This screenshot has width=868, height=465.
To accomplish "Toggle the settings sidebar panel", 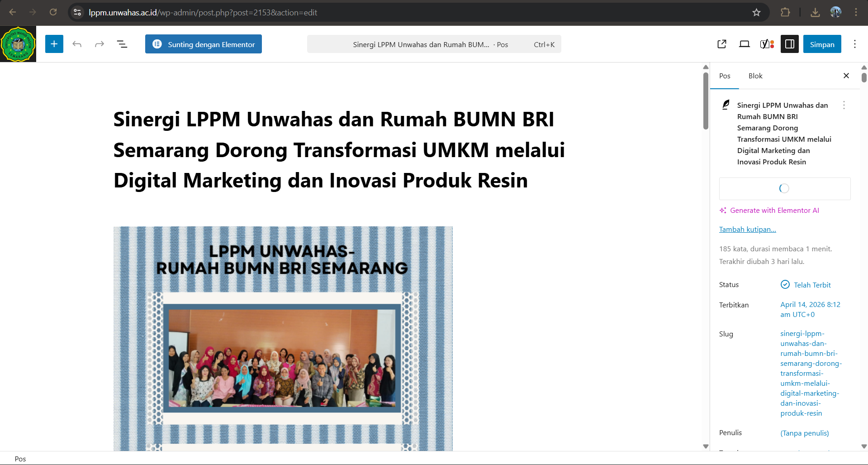I will 789,44.
